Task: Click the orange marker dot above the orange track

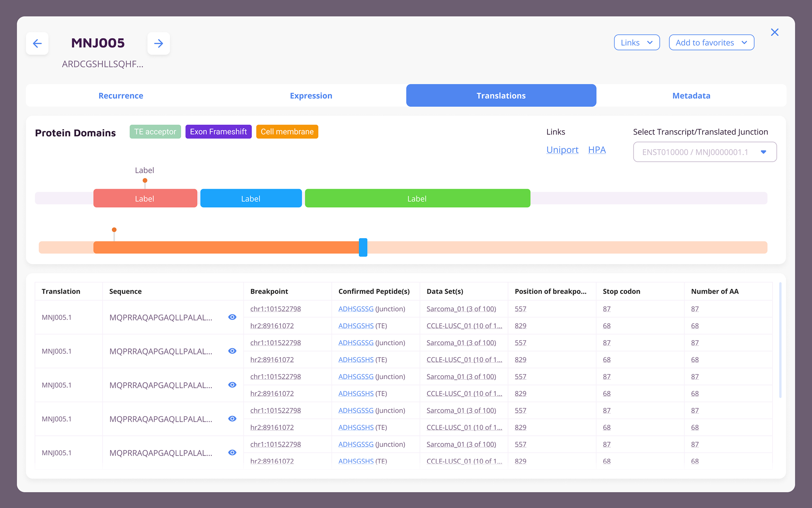Action: (114, 230)
